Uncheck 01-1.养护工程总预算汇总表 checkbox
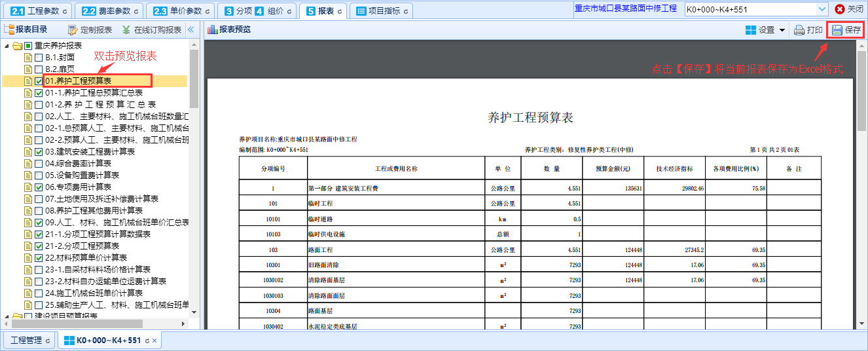This screenshot has width=868, height=351. 39,93
